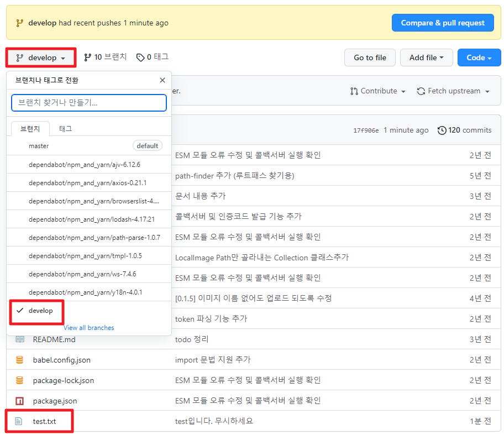Click '4년 전' timestamp text
The height and width of the screenshot is (435, 504).
point(480,298)
